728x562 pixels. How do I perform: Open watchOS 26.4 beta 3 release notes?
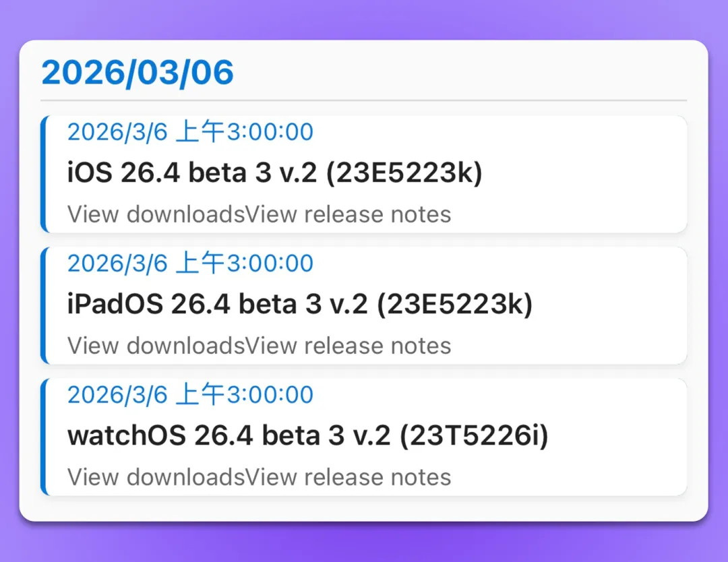348,477
